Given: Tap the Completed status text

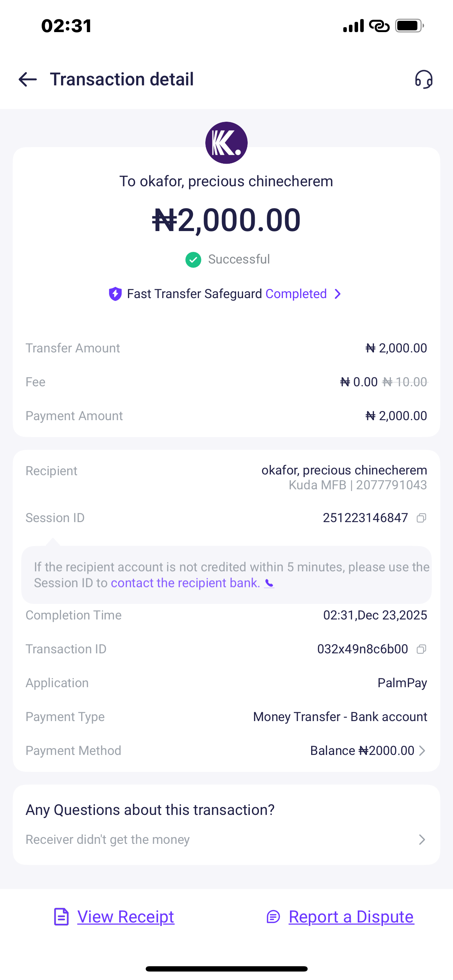Looking at the screenshot, I should click(x=296, y=294).
